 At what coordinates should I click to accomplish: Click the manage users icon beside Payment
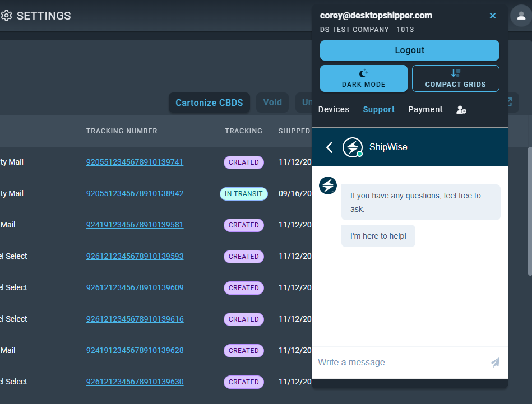coord(461,109)
